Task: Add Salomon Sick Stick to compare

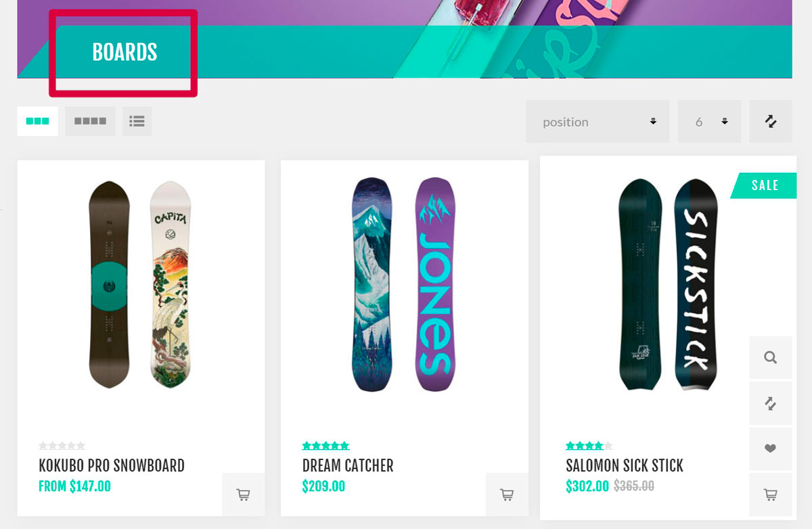Action: [x=770, y=404]
